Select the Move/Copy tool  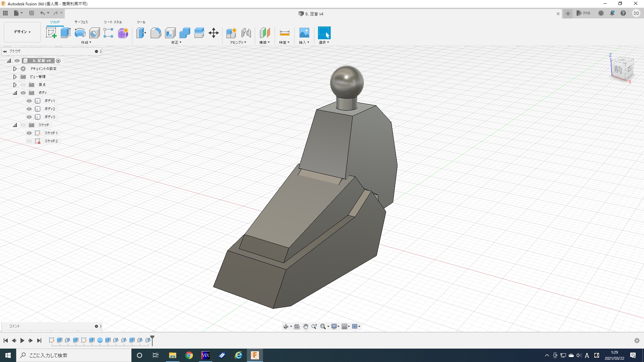(x=214, y=33)
